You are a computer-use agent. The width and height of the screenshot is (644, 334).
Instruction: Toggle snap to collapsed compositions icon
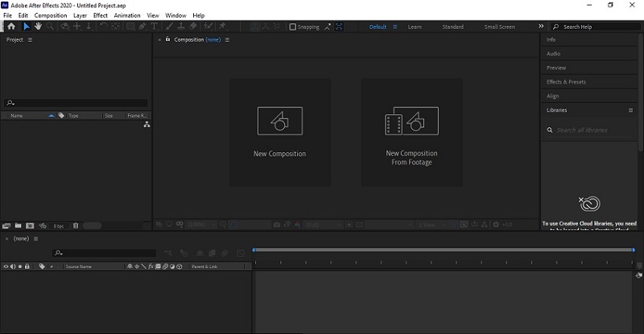click(339, 27)
